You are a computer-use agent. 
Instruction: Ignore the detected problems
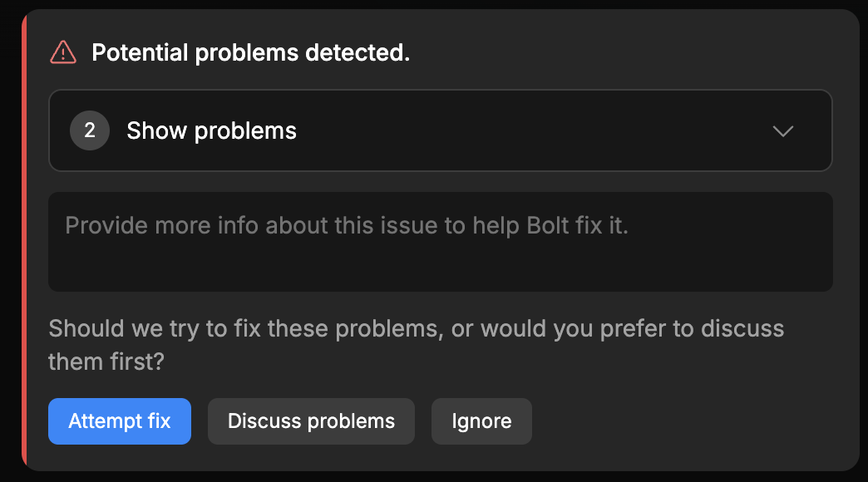pos(481,421)
